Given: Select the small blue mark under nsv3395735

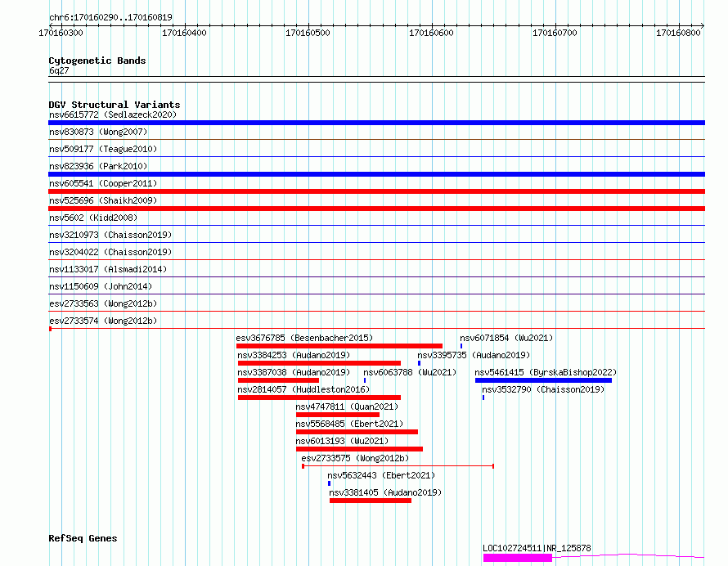Looking at the screenshot, I should coord(420,363).
